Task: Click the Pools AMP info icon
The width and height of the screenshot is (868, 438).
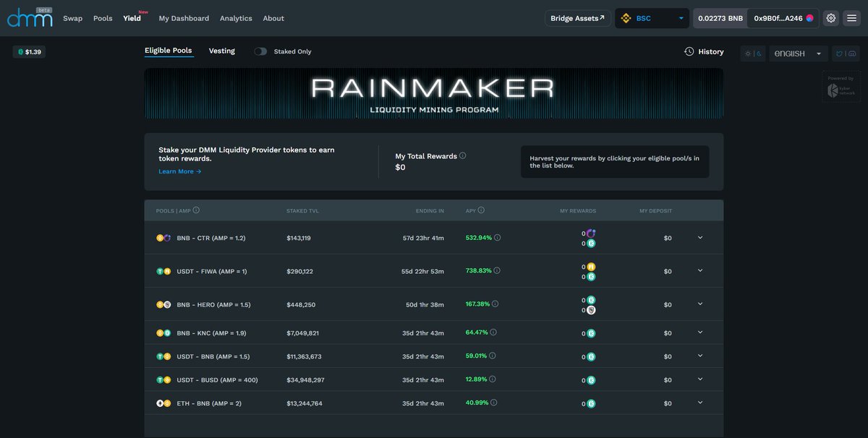Action: [196, 210]
